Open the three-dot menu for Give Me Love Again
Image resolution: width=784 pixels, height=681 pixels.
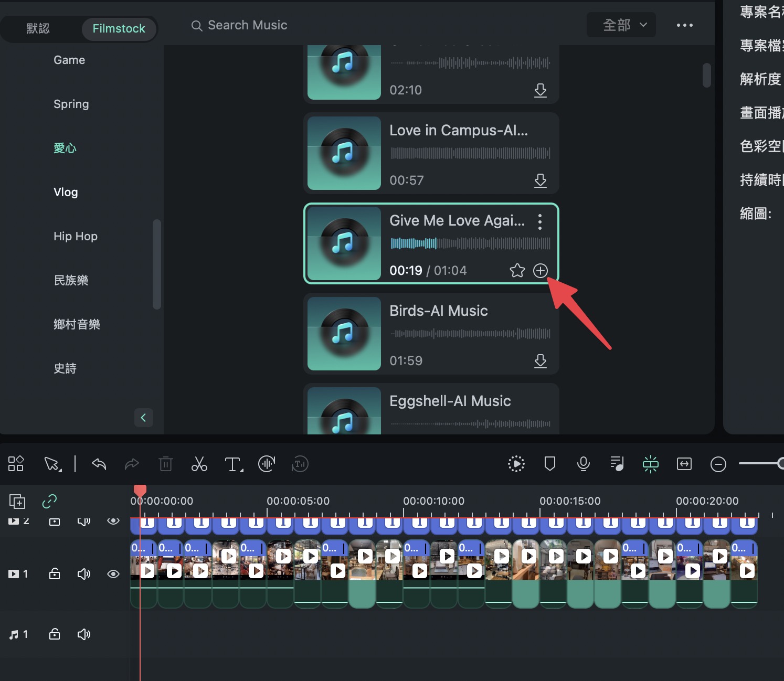[x=539, y=222]
